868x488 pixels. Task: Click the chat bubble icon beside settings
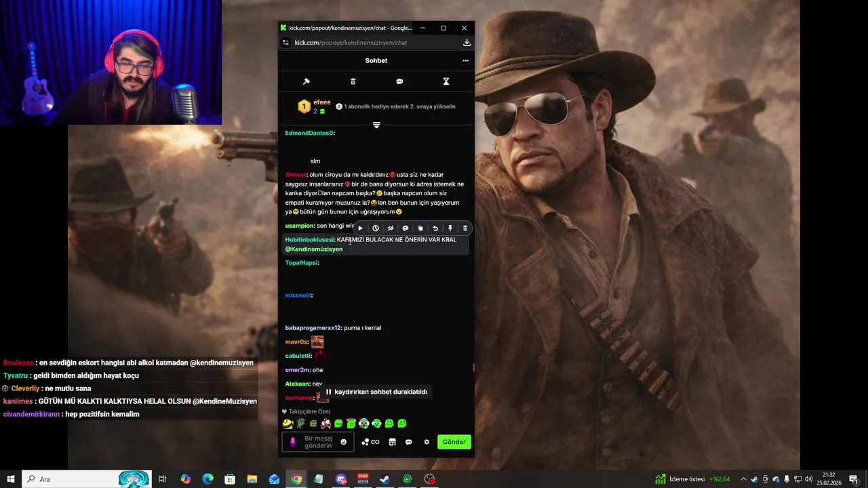point(408,442)
